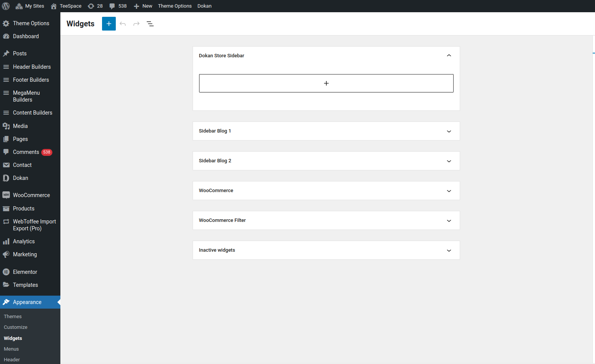Open Templates sidebar item

pos(30,285)
